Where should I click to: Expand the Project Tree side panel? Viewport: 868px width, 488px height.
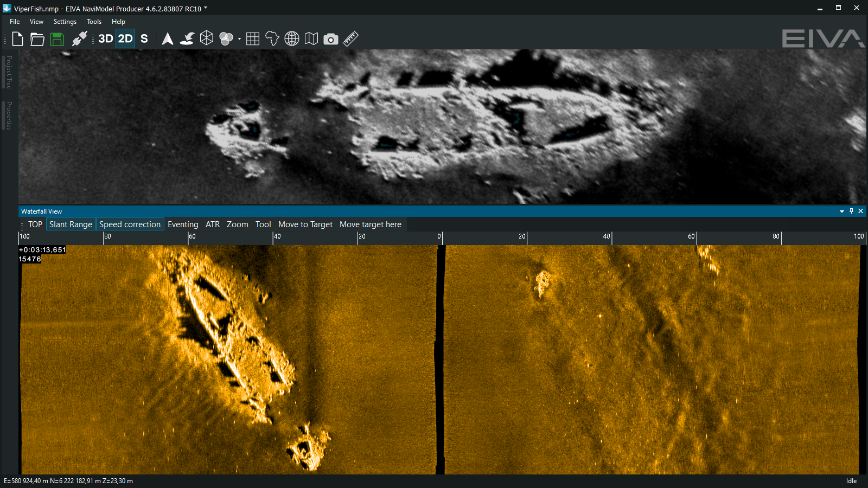(x=9, y=72)
